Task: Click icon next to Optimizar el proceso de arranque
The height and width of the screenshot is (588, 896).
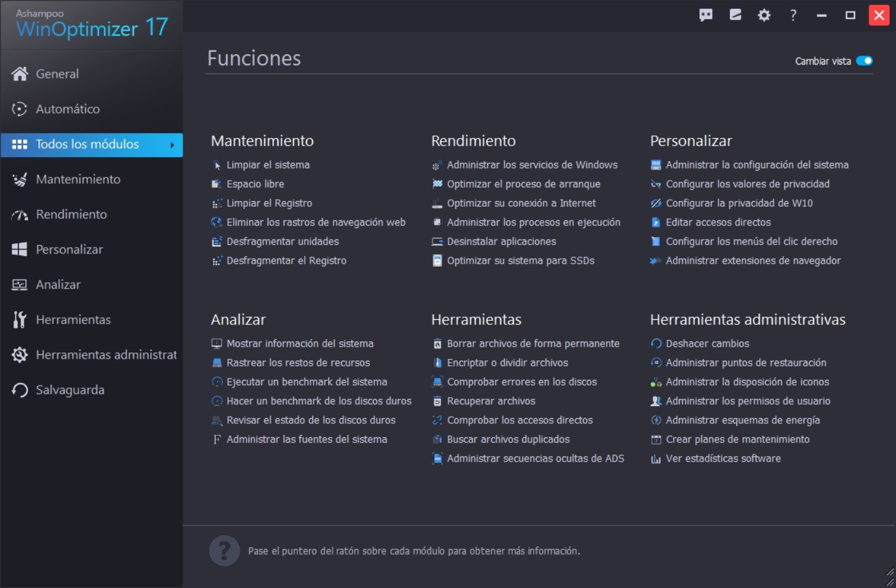Action: click(437, 184)
